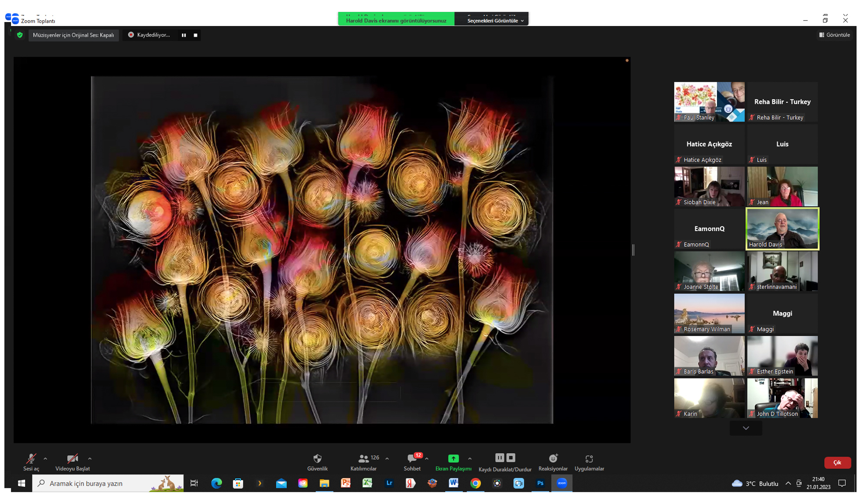Screen dimensions: 868x500
Task: Open Mail app from taskbar
Action: pyautogui.click(x=281, y=483)
